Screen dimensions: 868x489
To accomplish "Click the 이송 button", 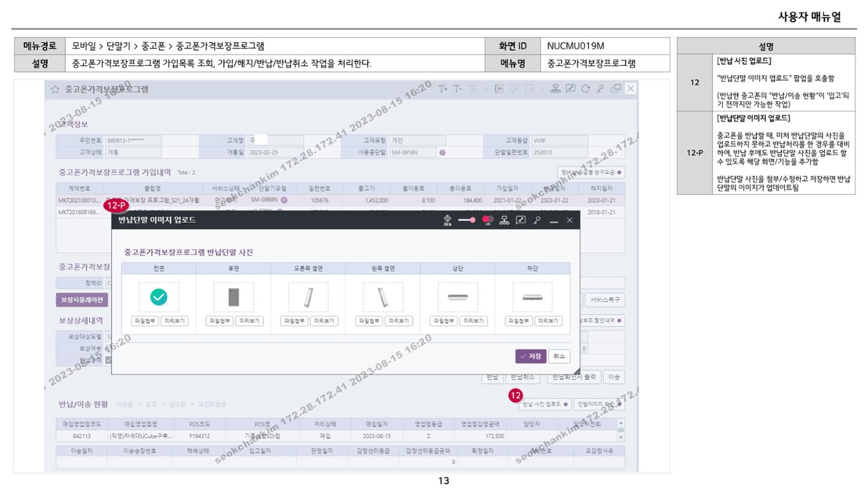I will (614, 377).
